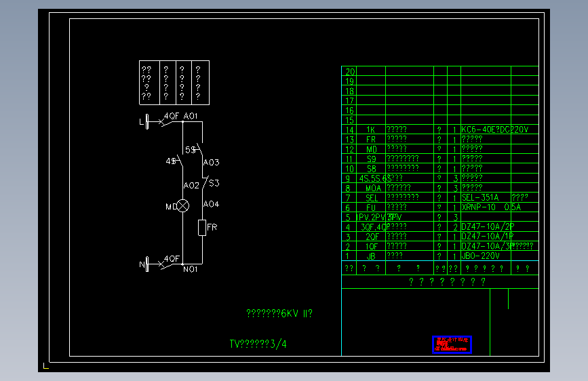Click the DZ47-10A/2P specification cell
This screenshot has height=381, width=588.
tap(488, 227)
